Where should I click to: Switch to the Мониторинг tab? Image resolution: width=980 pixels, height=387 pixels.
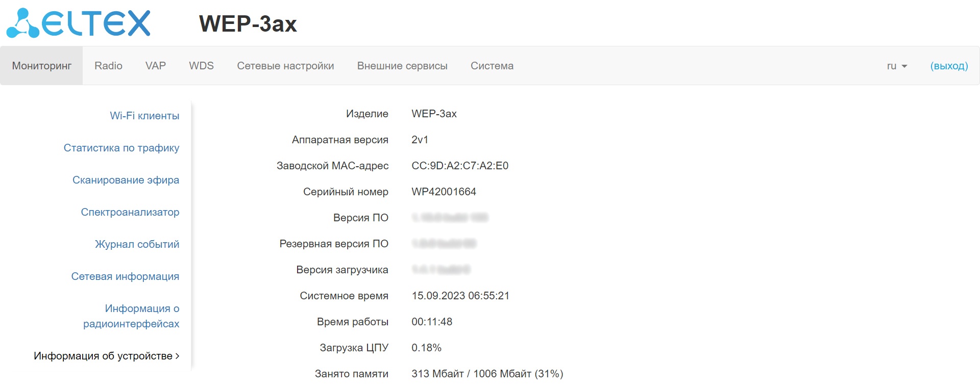pos(42,66)
